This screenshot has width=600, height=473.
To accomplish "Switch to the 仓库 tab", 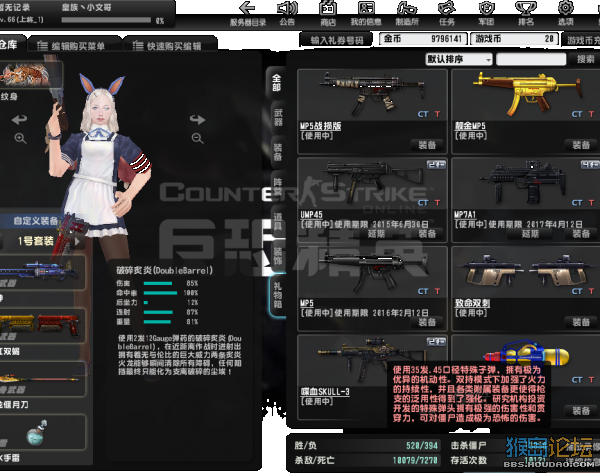I will click(x=11, y=45).
